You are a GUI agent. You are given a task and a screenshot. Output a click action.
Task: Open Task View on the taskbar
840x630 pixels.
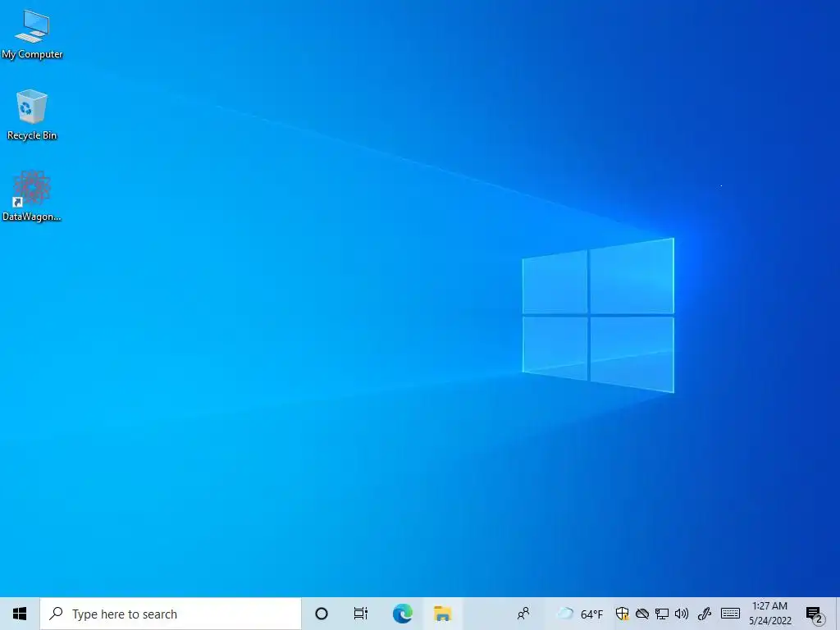pos(361,614)
